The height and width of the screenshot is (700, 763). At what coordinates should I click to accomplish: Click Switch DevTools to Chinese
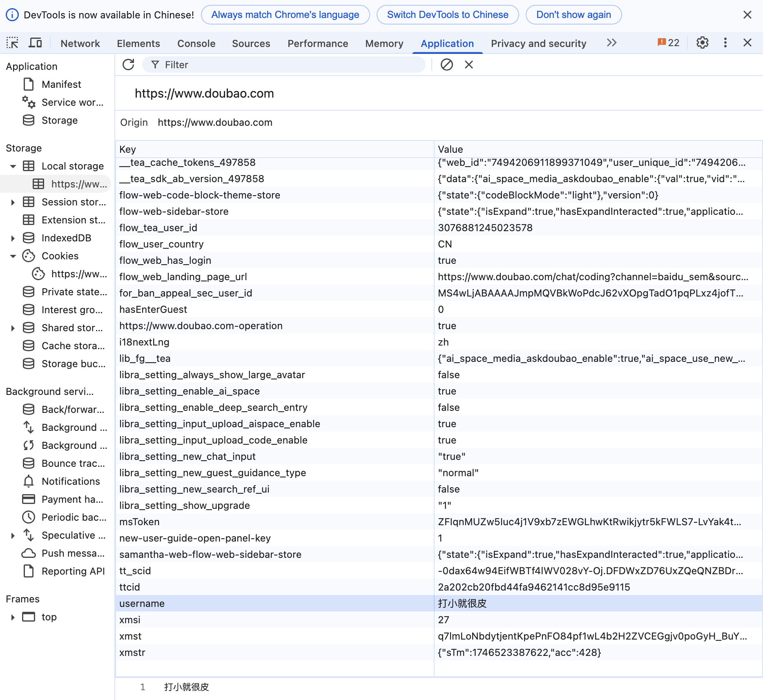tap(448, 15)
